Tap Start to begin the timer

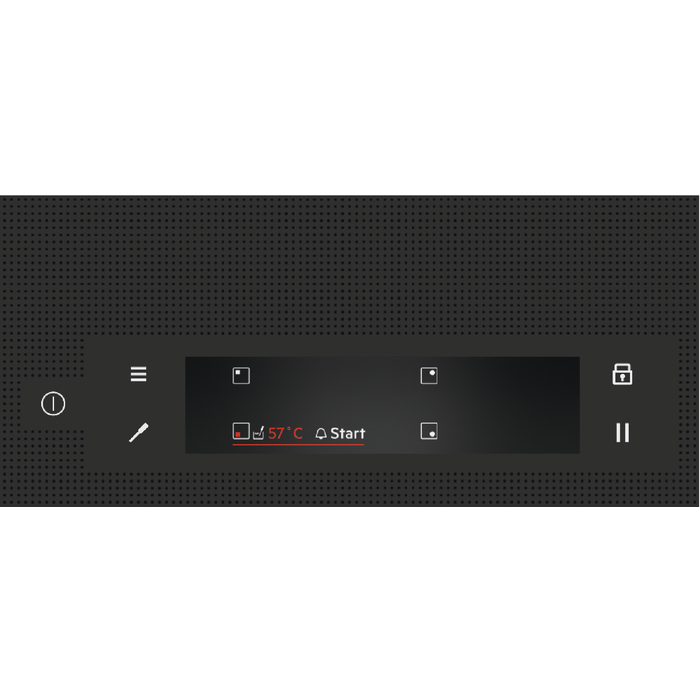click(x=348, y=433)
